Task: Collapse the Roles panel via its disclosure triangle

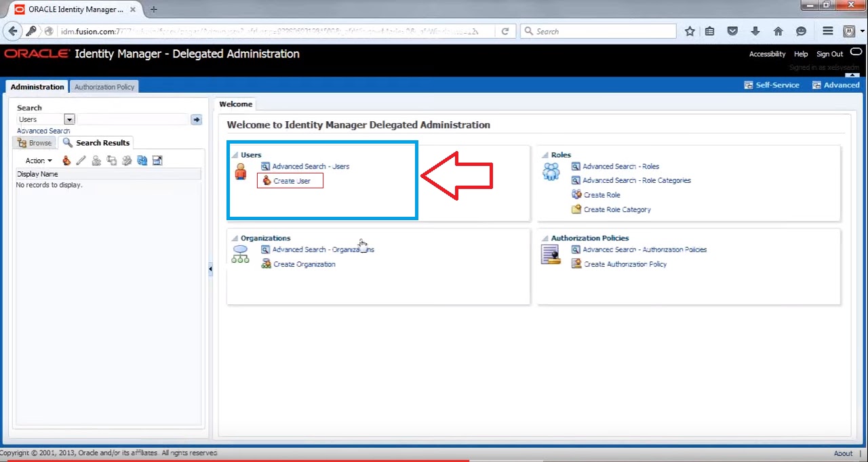Action: (x=546, y=154)
